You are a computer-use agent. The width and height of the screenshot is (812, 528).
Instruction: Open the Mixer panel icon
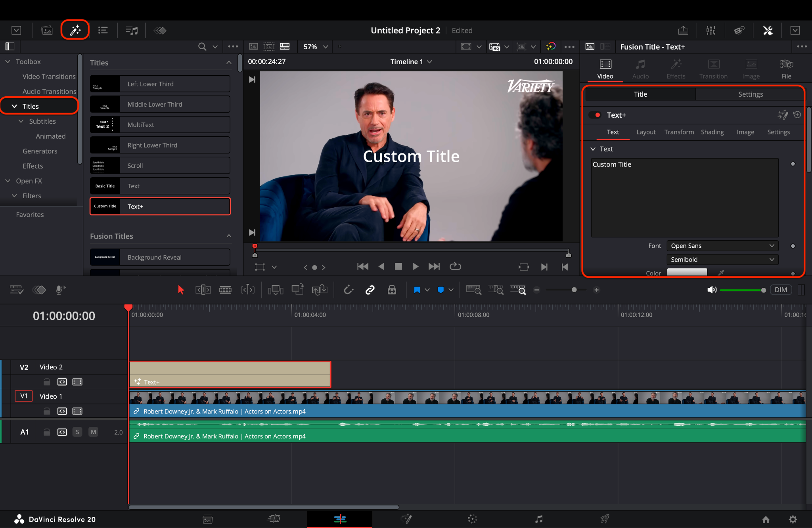coord(710,30)
